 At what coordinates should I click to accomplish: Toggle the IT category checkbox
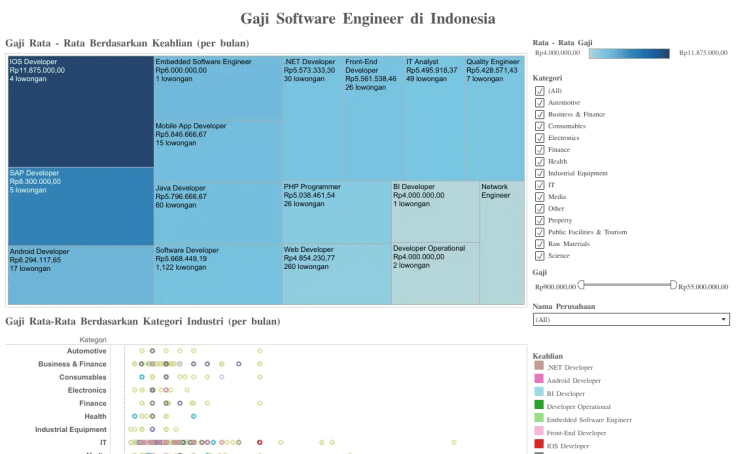coord(540,185)
